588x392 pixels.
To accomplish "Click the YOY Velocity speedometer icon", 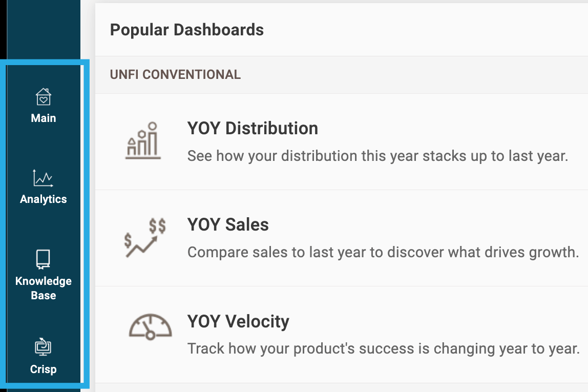I will pos(151,327).
